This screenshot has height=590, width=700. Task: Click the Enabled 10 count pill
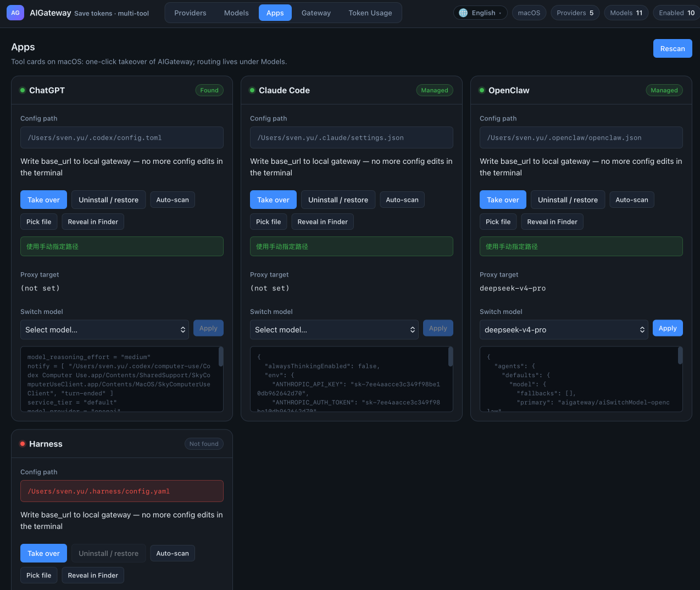point(677,13)
